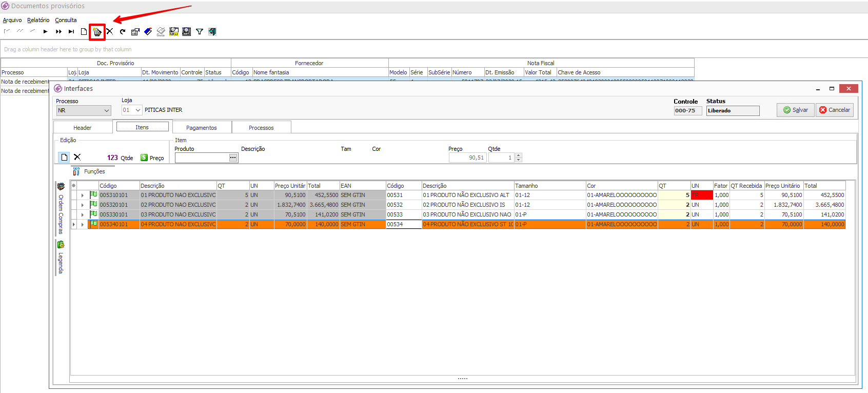Image resolution: width=868 pixels, height=393 pixels.
Task: Open the Relatório menu
Action: (38, 20)
